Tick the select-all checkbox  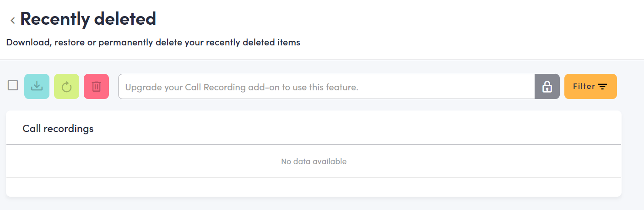(x=13, y=85)
